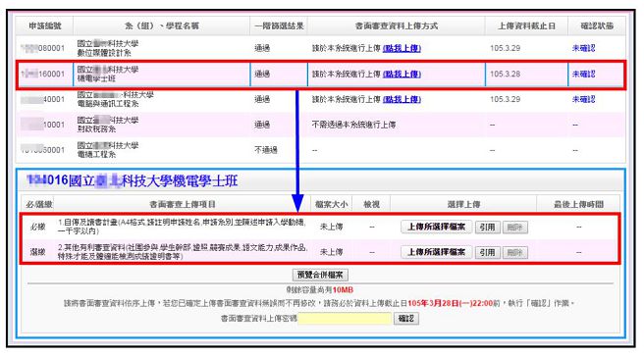The image size is (644, 356).
Task: Preview merged file with 預覽合併檔案 button
Action: coord(320,275)
